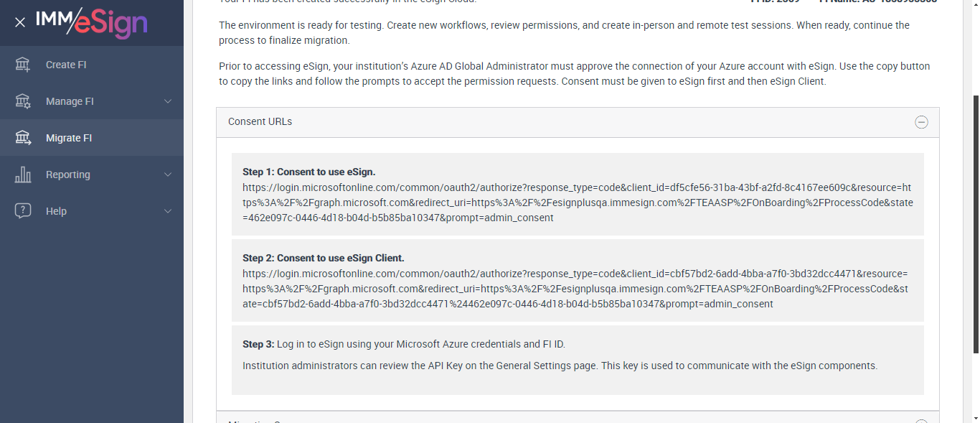Click the Manage FI bank gear icon
This screenshot has height=423, width=980.
23,101
